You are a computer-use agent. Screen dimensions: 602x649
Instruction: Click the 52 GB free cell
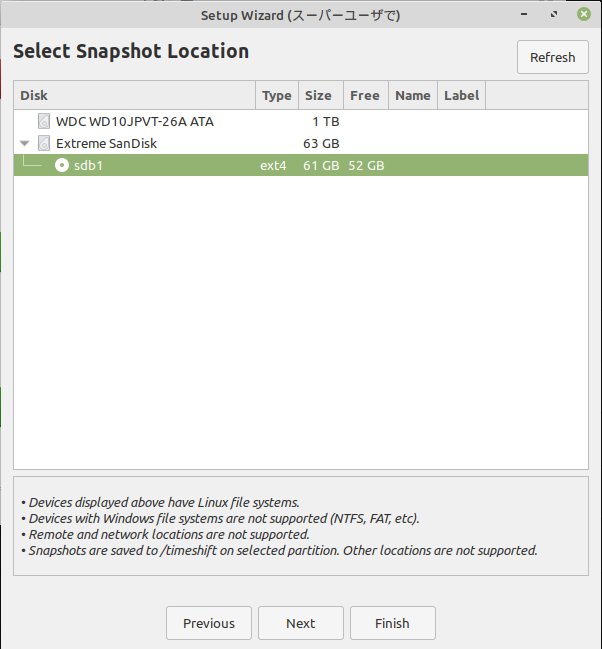[x=366, y=166]
